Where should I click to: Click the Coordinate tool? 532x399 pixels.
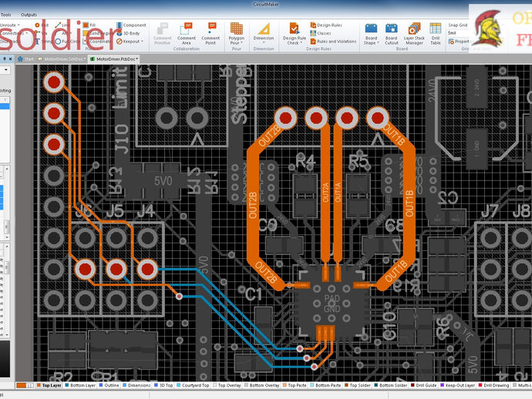coord(96,42)
